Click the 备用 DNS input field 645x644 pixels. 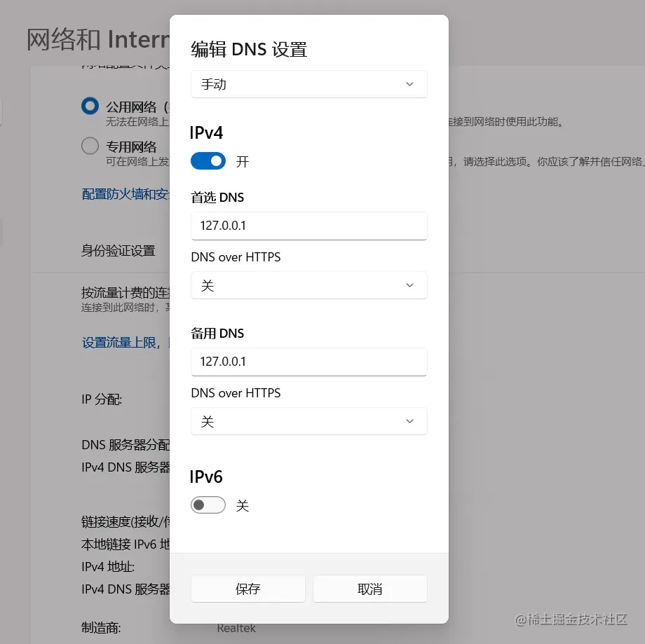(309, 362)
